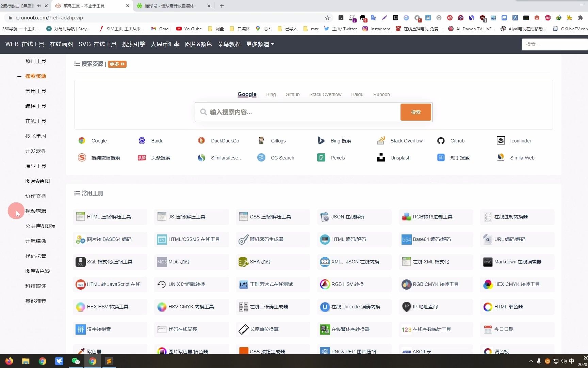Open the Bing 搜索 icon
The image size is (588, 368).
(x=321, y=140)
